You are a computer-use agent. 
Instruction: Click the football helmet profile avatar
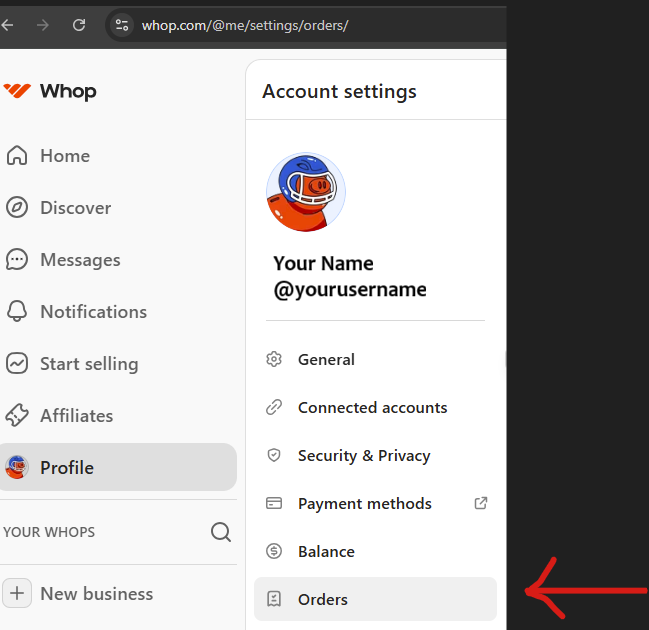306,192
